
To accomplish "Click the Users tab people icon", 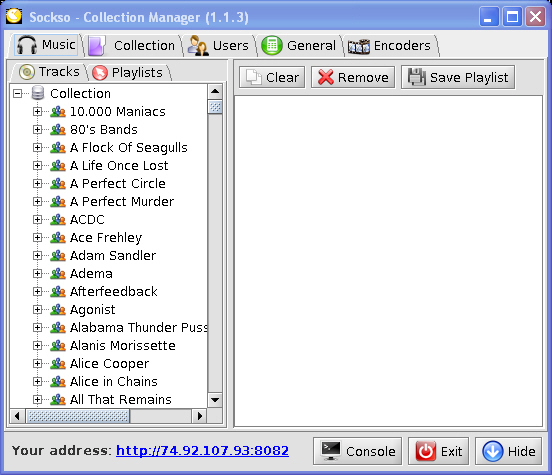I will pyautogui.click(x=198, y=46).
